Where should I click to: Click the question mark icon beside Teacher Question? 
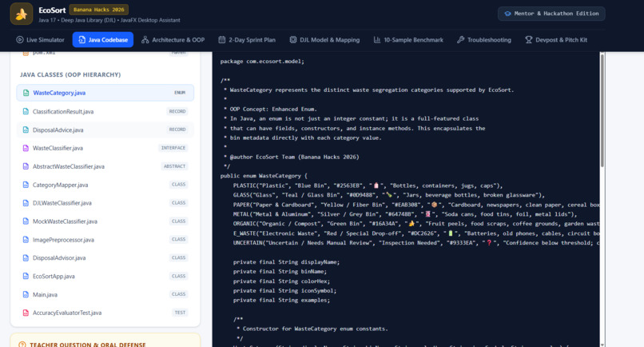tap(22, 345)
